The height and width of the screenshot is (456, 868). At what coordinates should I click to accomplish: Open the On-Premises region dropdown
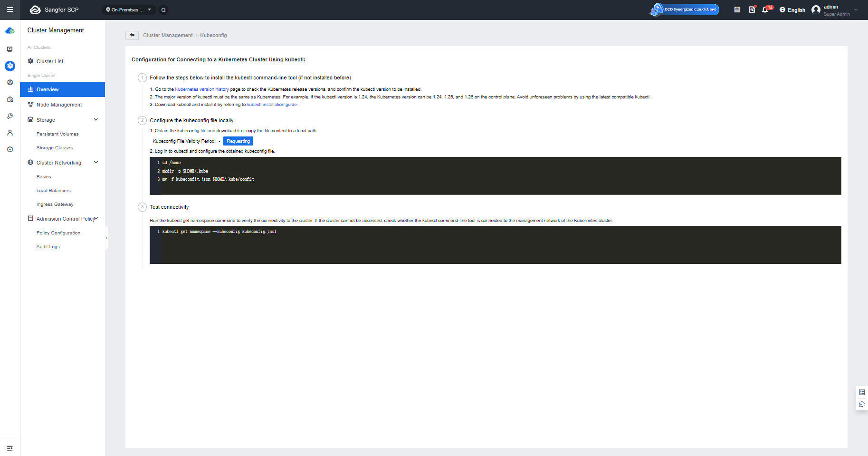coord(129,10)
